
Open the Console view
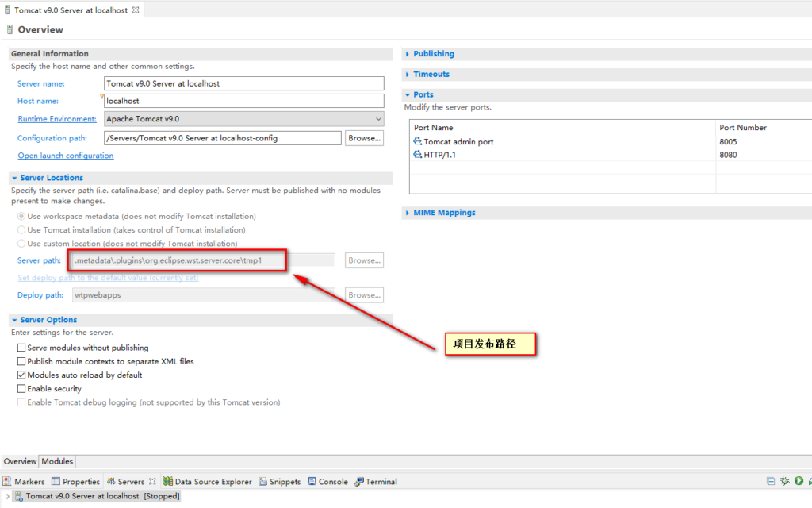pos(327,482)
